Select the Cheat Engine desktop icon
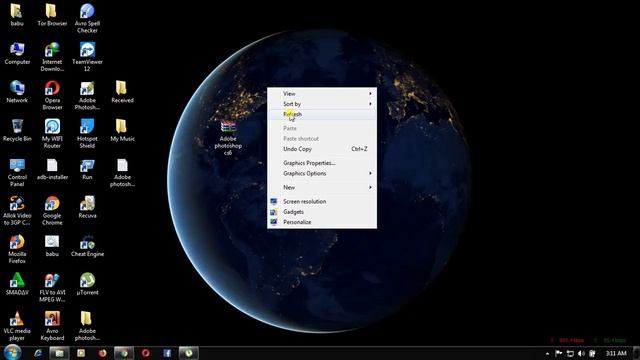640x360 pixels. click(x=87, y=245)
